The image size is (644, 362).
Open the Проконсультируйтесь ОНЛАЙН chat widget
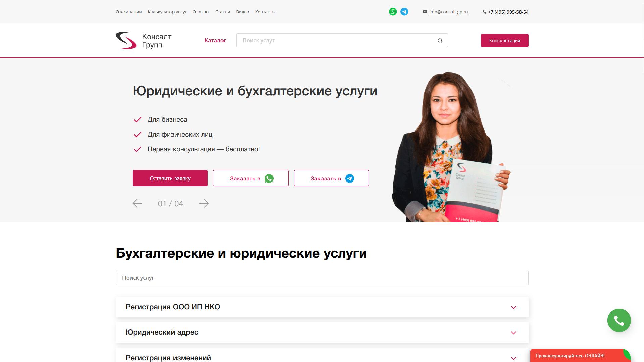tap(574, 356)
